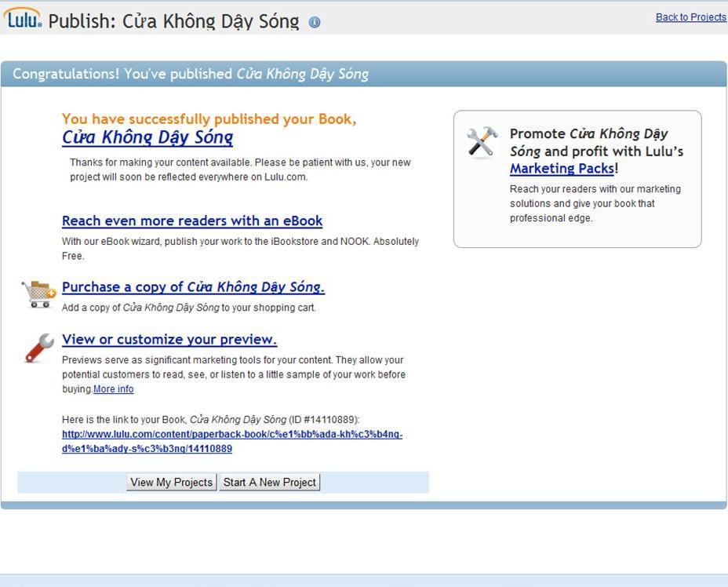Click the 'Here is the link to your Book' line

pyautogui.click(x=211, y=420)
